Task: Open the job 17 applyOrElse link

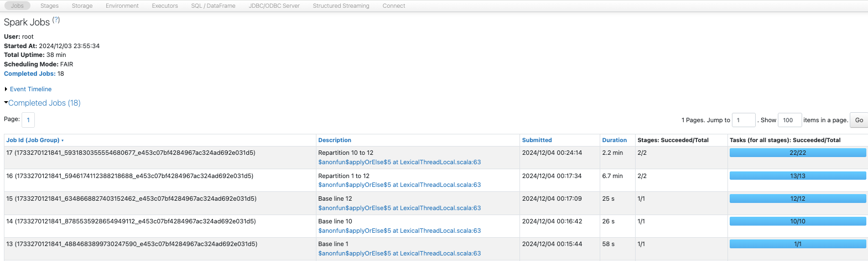Action: [399, 162]
